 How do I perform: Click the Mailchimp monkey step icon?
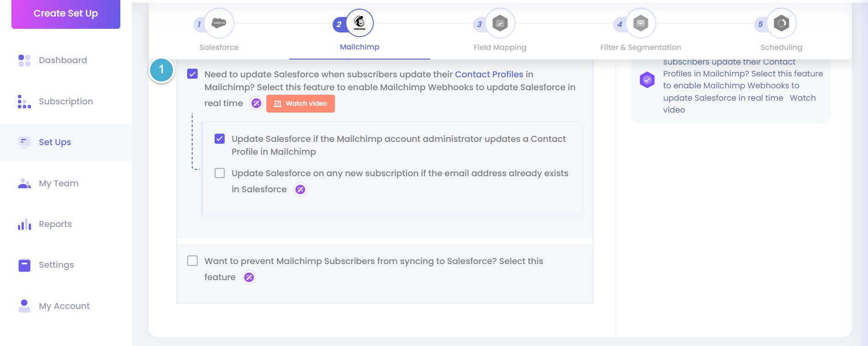click(x=360, y=23)
